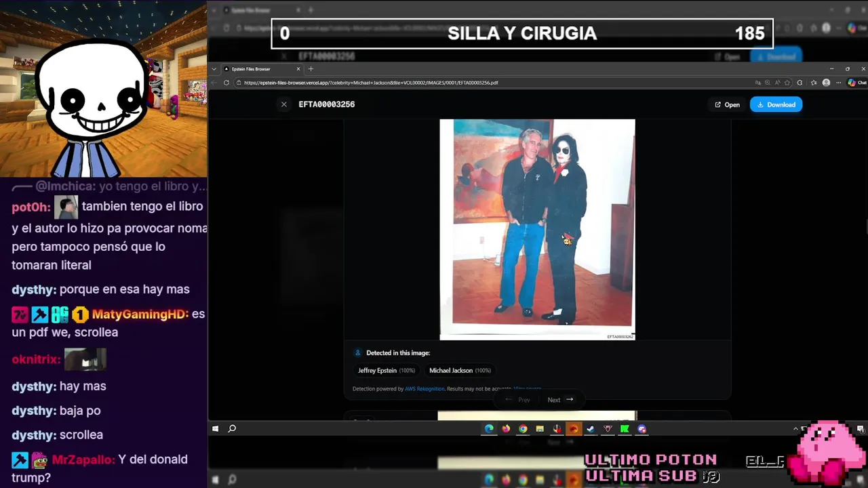
Task: Go to the Next document
Action: click(560, 400)
